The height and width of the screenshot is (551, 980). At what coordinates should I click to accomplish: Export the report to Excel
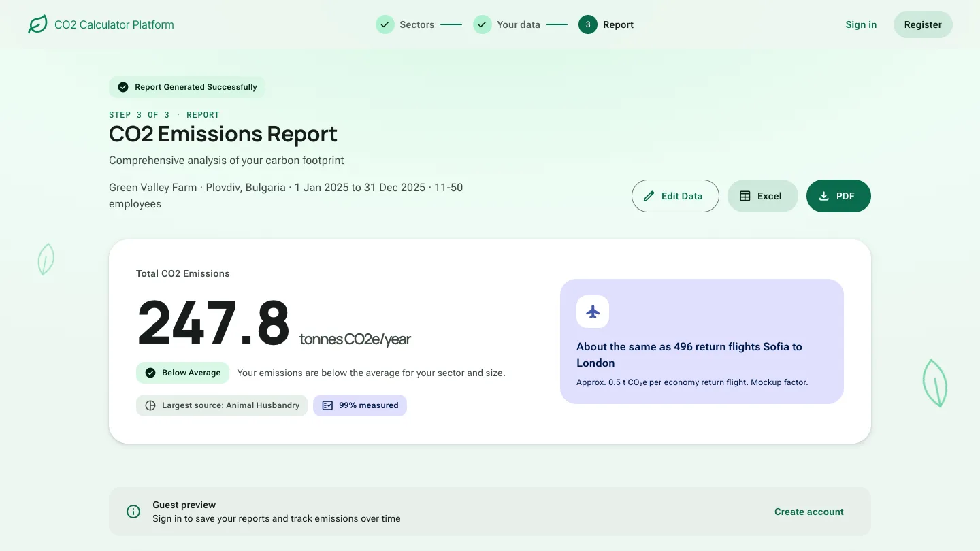tap(762, 196)
